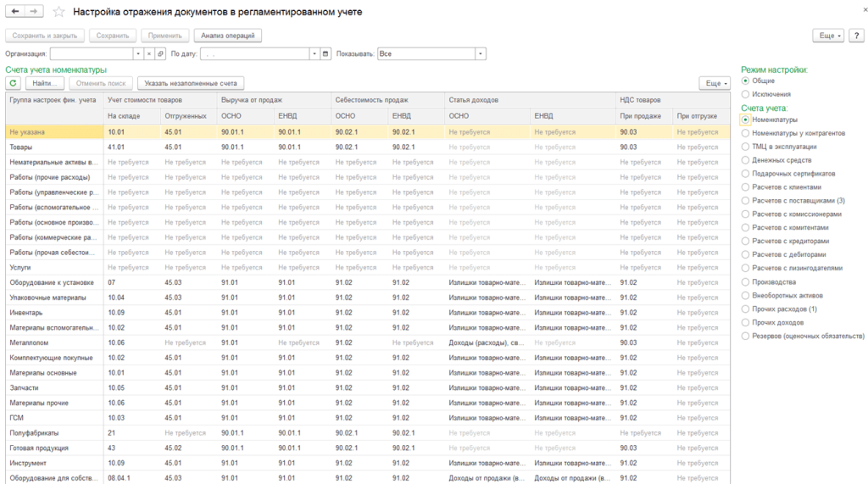This screenshot has height=484, width=868.
Task: Click the Найти... search button
Action: pyautogui.click(x=44, y=83)
